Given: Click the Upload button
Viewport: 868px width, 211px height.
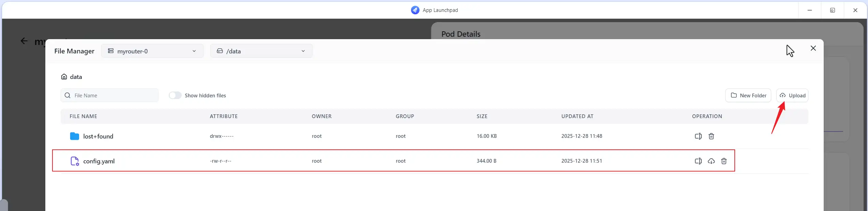Looking at the screenshot, I should pyautogui.click(x=792, y=95).
